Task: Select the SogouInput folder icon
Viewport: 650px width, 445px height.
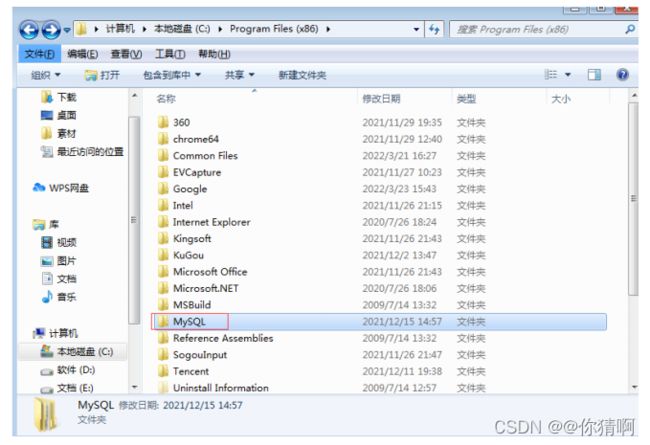Action: 163,355
